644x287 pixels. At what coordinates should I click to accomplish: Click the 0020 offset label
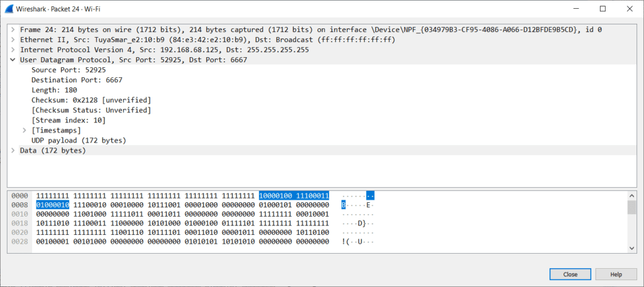[x=19, y=232]
